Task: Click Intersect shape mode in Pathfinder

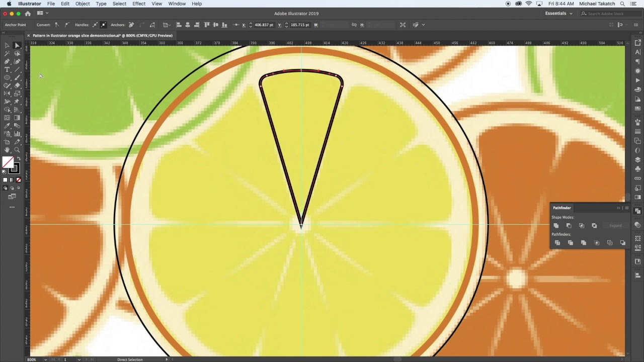Action: point(582,226)
